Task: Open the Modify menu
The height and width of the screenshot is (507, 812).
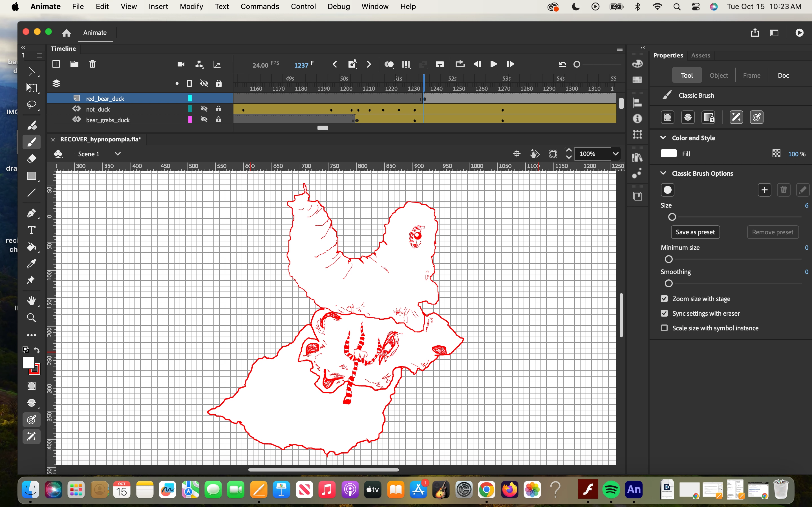Action: 191,6
